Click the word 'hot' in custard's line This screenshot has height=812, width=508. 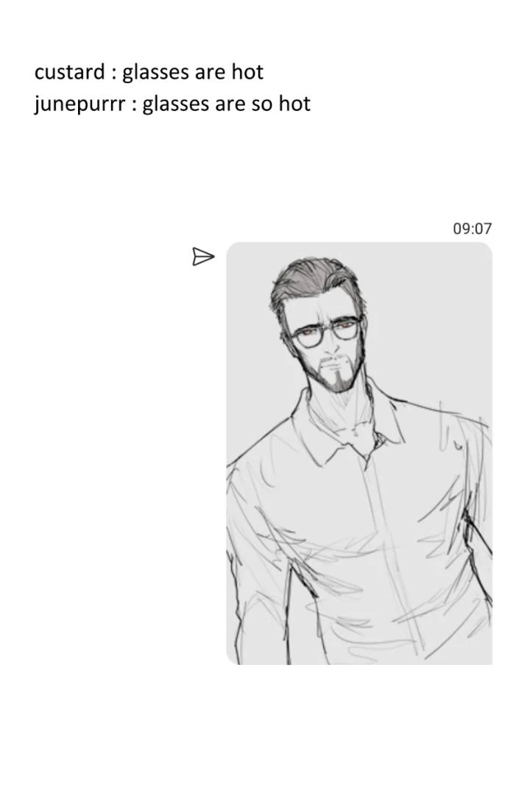pos(247,71)
